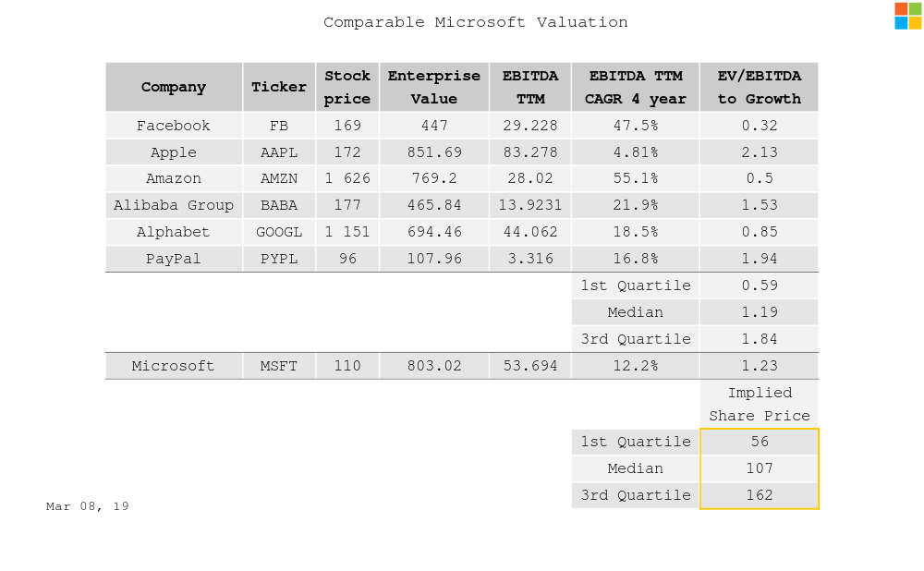Click the EV/EBITDA to Growth header

click(759, 87)
